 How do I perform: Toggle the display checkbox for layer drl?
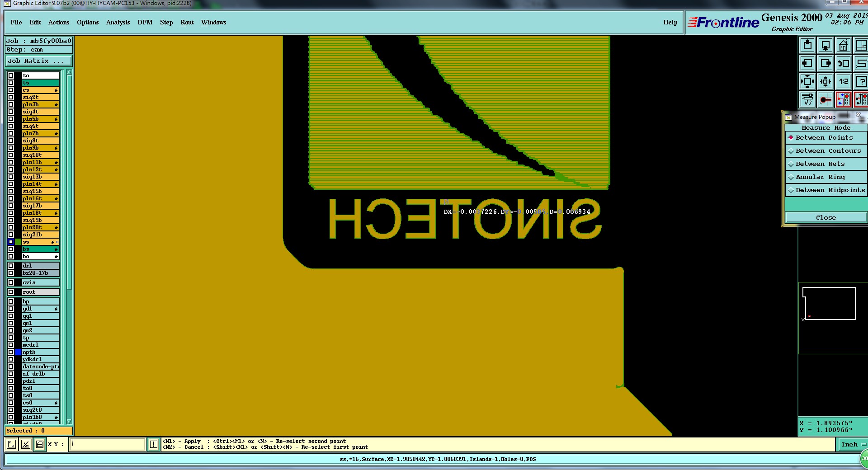(x=11, y=266)
